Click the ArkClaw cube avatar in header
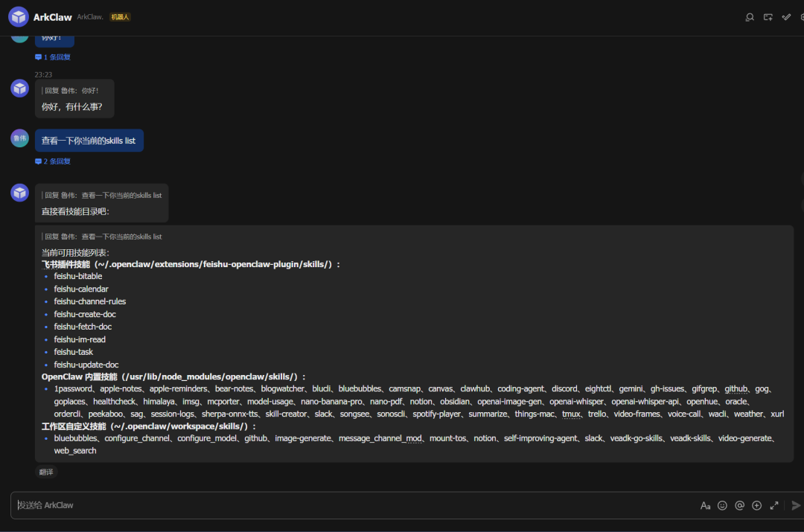The image size is (804, 532). [x=19, y=17]
